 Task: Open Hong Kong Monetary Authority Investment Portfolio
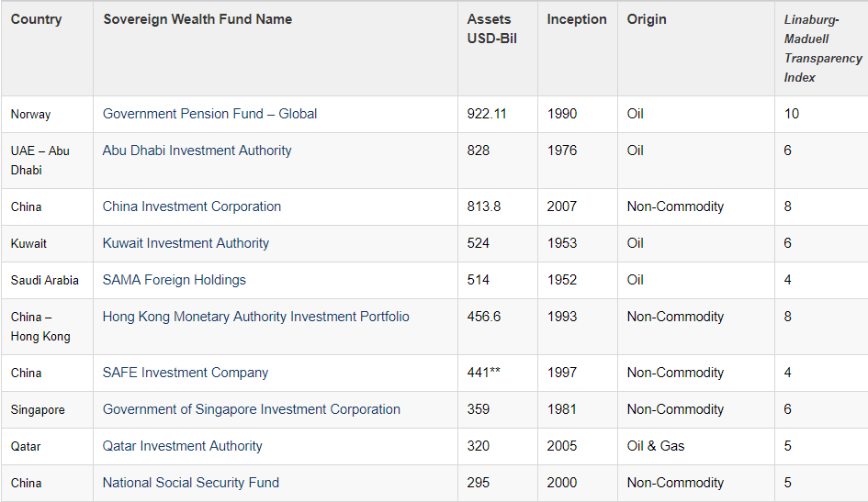point(255,317)
